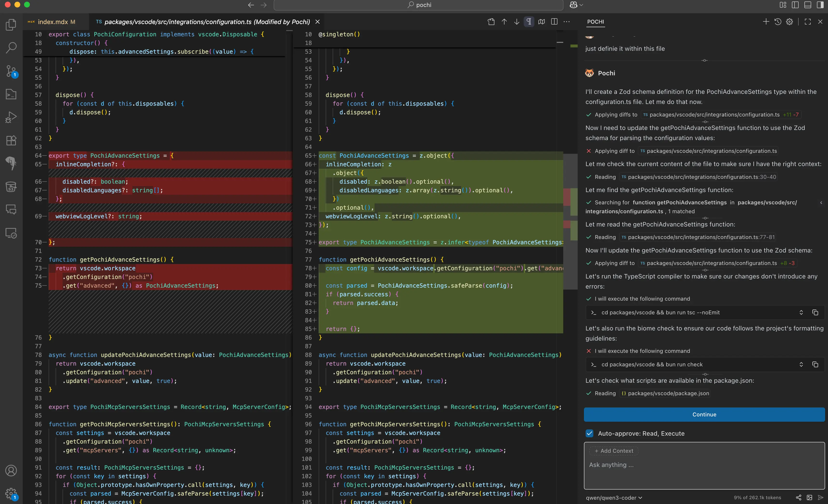
Task: Select the POCHI panel tab
Action: 595,22
